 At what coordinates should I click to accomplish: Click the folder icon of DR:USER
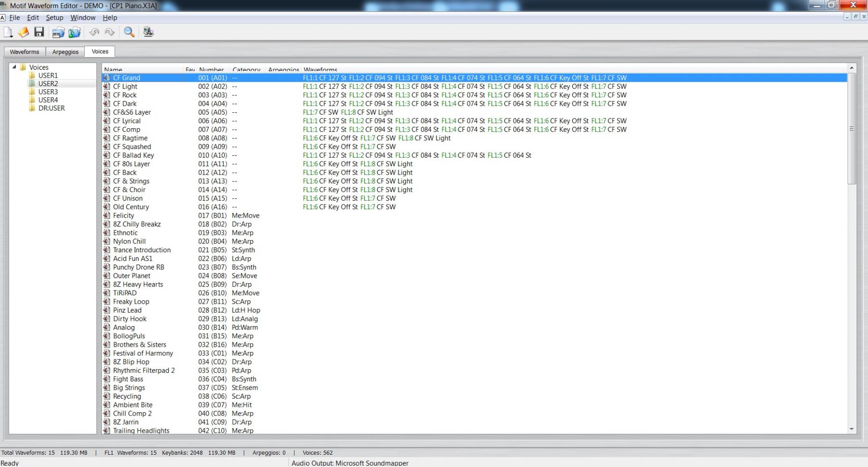click(32, 108)
